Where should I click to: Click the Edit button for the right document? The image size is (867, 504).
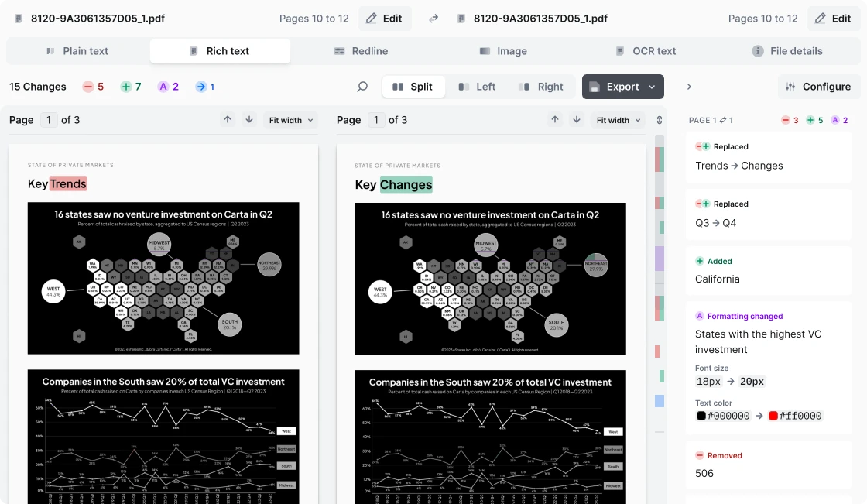[x=834, y=17]
